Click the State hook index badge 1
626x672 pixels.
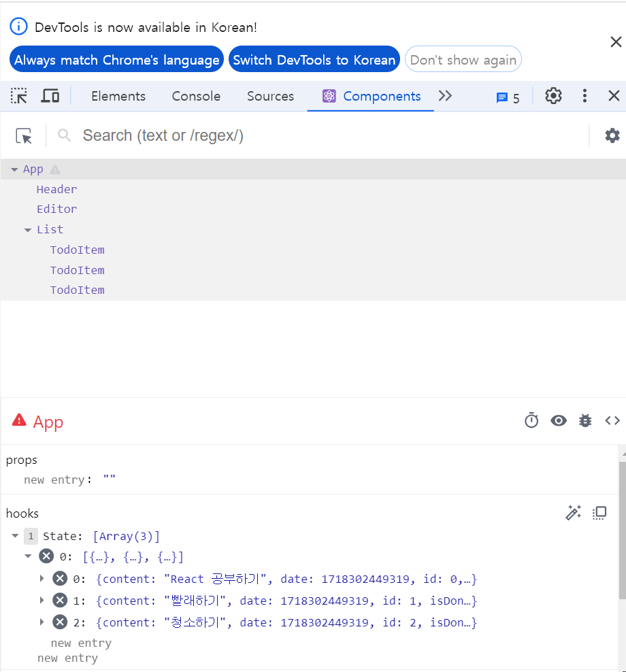[x=31, y=536]
